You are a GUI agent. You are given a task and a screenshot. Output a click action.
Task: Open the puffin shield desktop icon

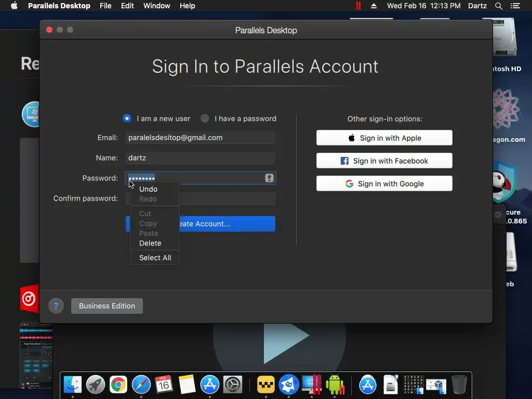pos(504,182)
